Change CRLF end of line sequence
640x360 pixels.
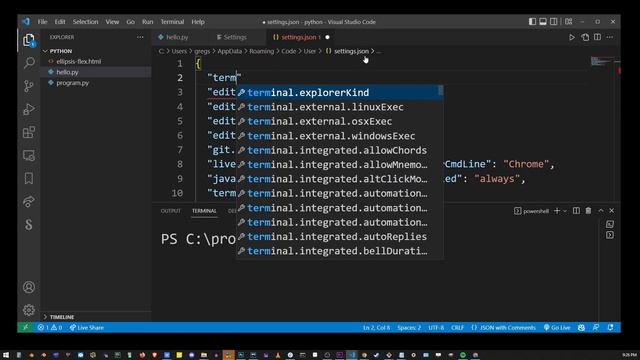tap(457, 327)
